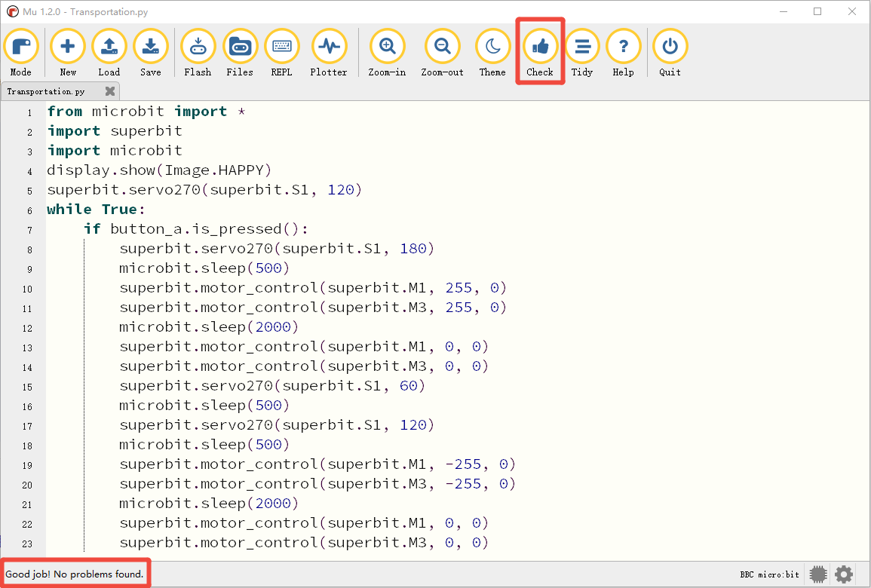The height and width of the screenshot is (588, 871).
Task: Zoom-in the editor text
Action: coord(387,53)
